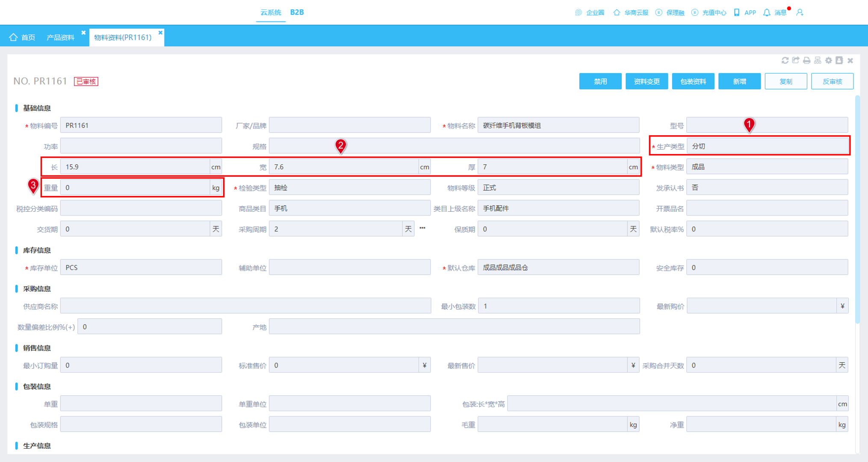This screenshot has height=462, width=868.
Task: Click the 首页 home icon
Action: [13, 37]
